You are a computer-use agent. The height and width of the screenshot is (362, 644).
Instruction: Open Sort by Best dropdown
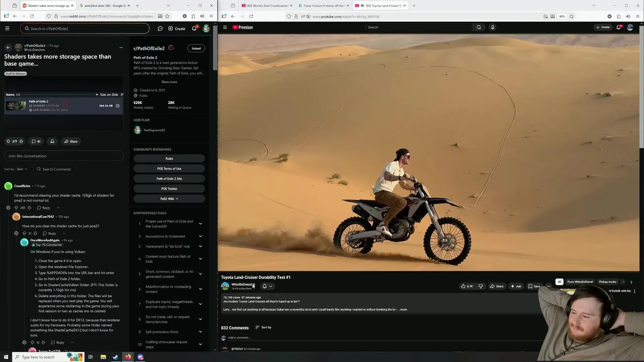click(22, 169)
